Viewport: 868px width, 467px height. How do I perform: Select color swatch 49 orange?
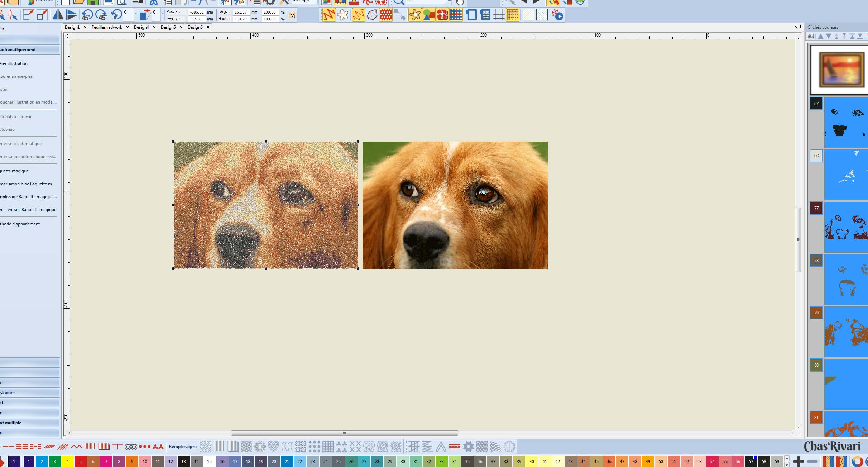pos(648,461)
